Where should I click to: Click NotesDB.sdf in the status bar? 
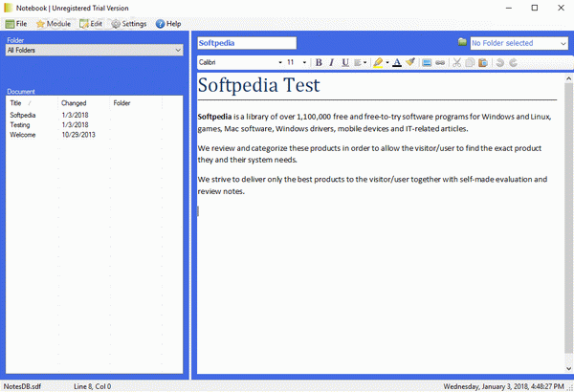22,386
